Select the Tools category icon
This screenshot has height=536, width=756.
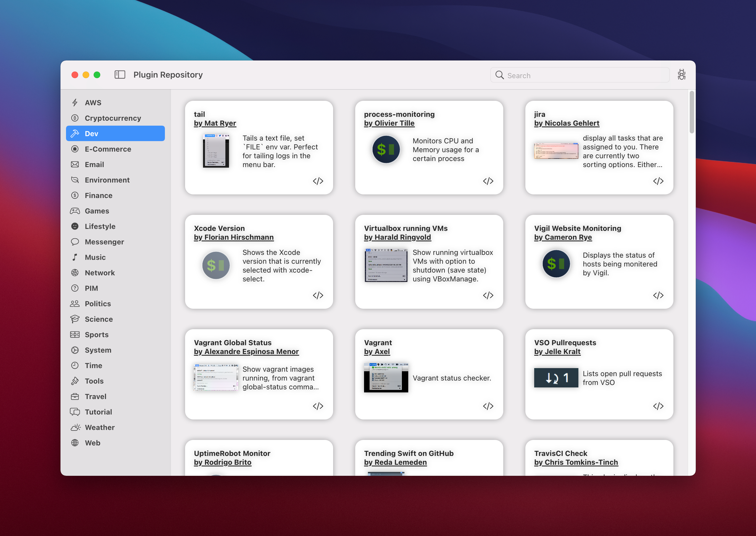pos(76,381)
